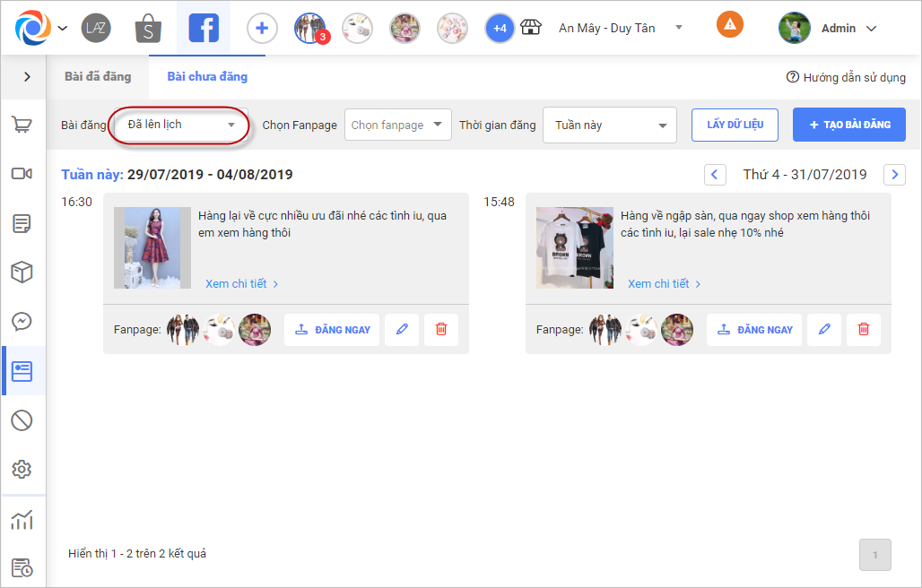This screenshot has width=922, height=588.
Task: Open the Shopify bag channel icon
Action: (148, 28)
